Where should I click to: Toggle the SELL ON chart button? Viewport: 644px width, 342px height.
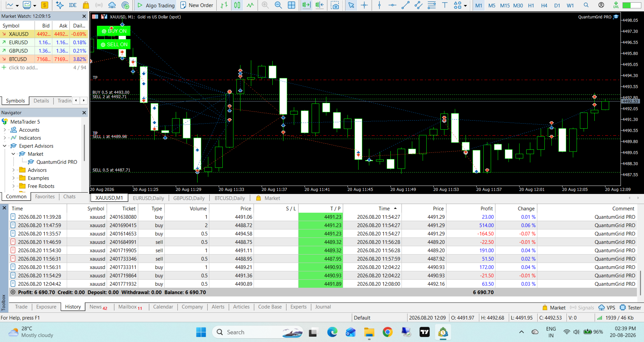tap(114, 44)
